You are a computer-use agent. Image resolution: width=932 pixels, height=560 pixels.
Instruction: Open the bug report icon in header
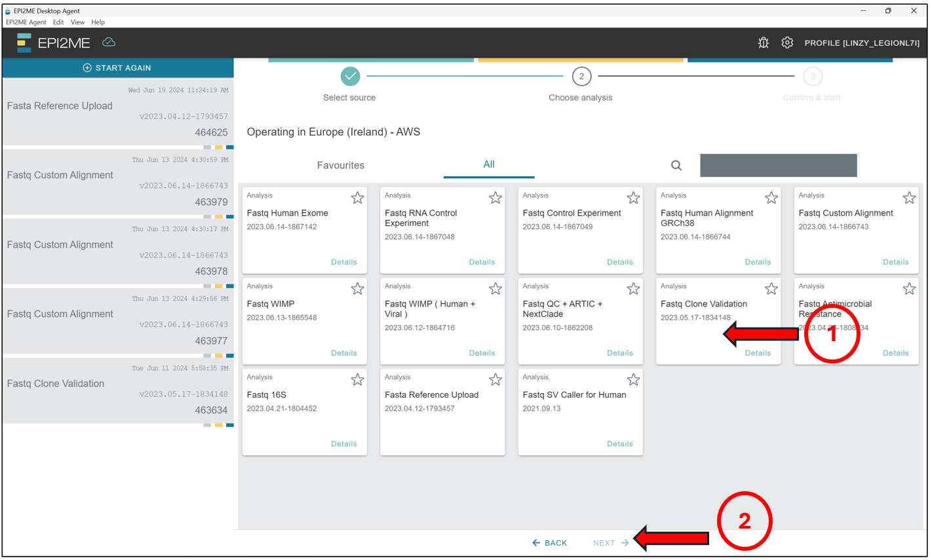pos(764,43)
